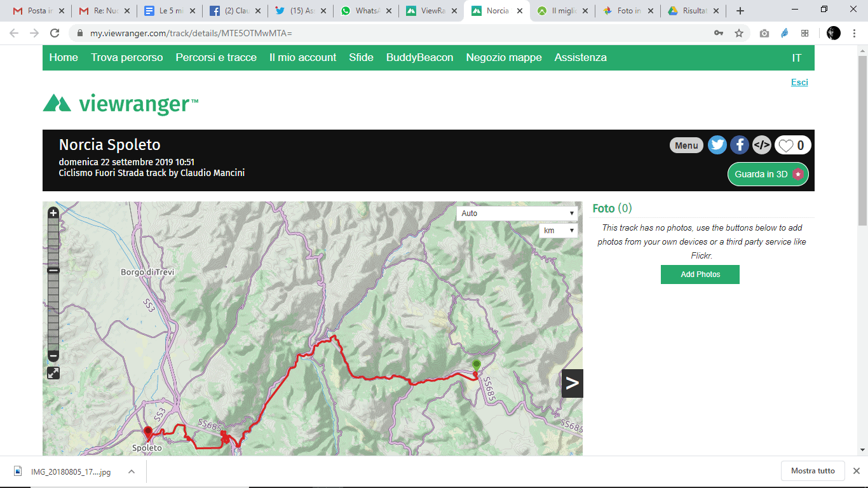Expand the downloaded IMG file options

(132, 471)
